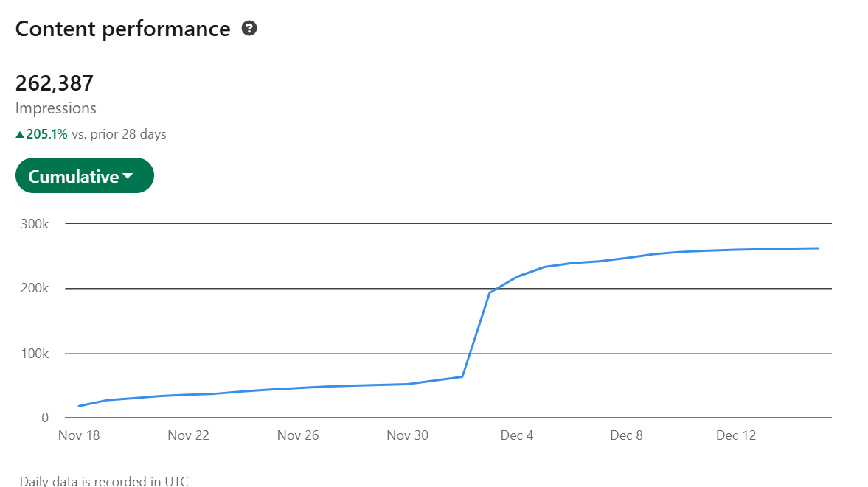Select the green upward trend triangle icon

click(x=20, y=133)
